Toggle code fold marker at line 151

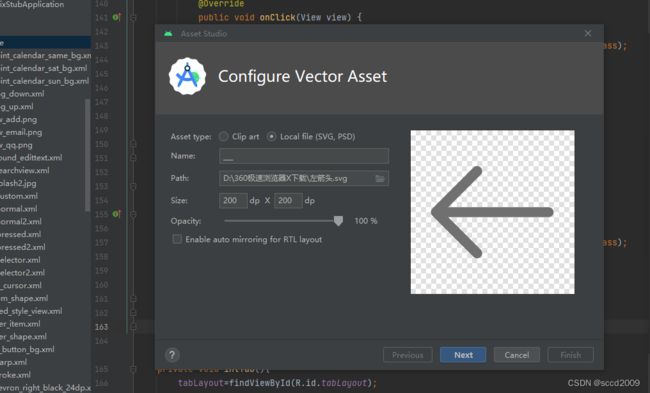133,158
